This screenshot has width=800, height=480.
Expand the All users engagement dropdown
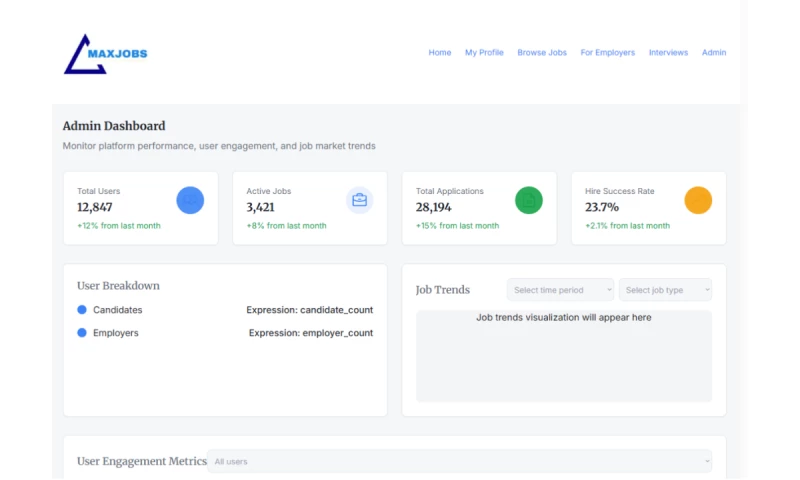coord(460,461)
